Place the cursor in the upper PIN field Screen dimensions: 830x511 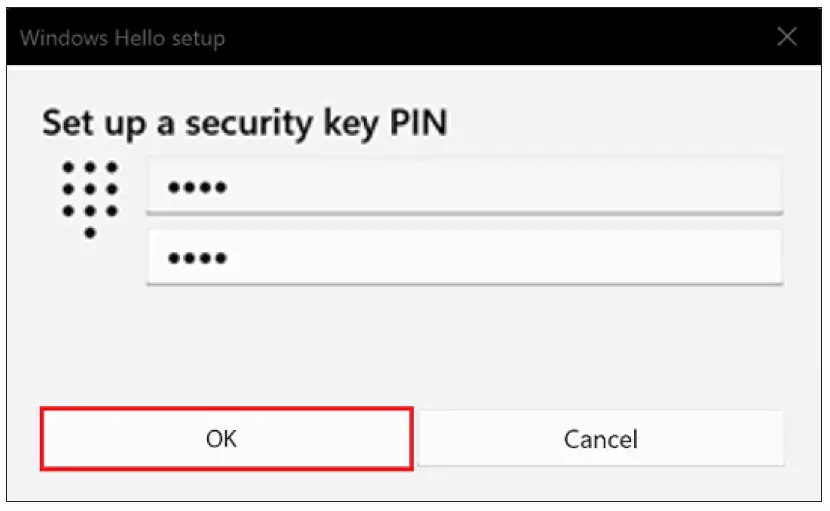pyautogui.click(x=464, y=187)
